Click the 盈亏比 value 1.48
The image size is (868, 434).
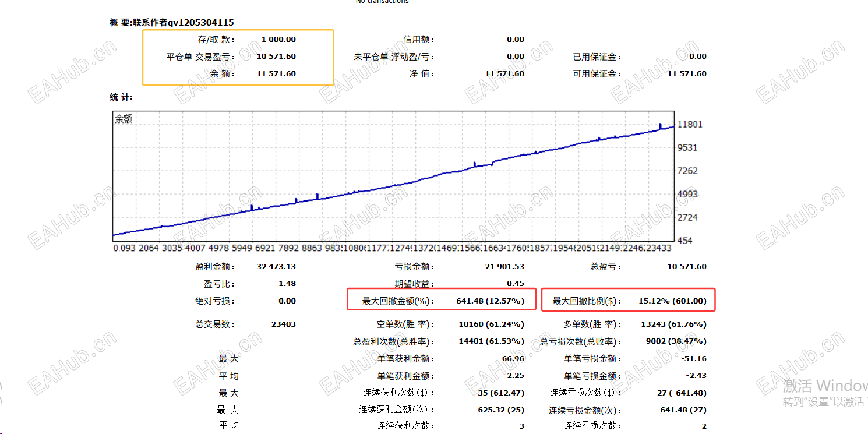[287, 284]
